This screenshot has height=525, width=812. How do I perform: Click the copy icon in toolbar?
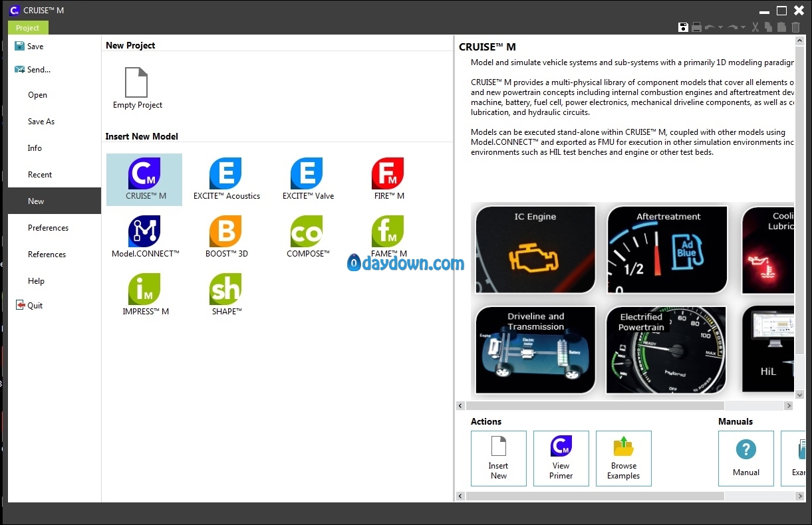pyautogui.click(x=768, y=27)
